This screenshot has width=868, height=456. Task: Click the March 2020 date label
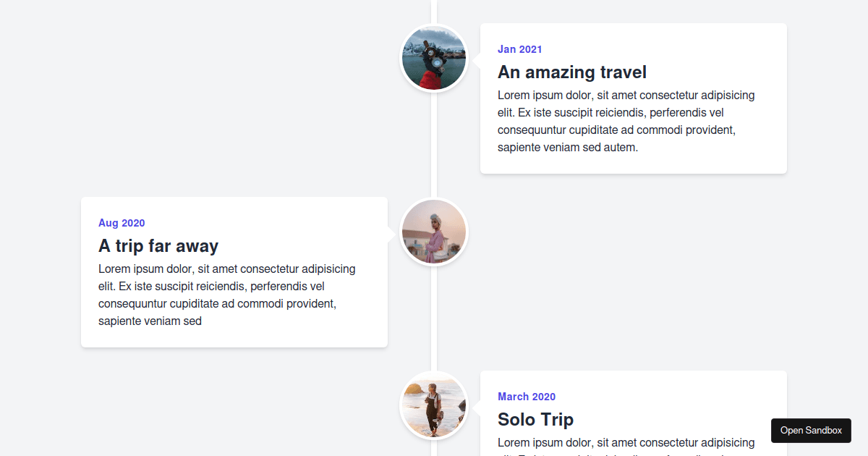527,397
